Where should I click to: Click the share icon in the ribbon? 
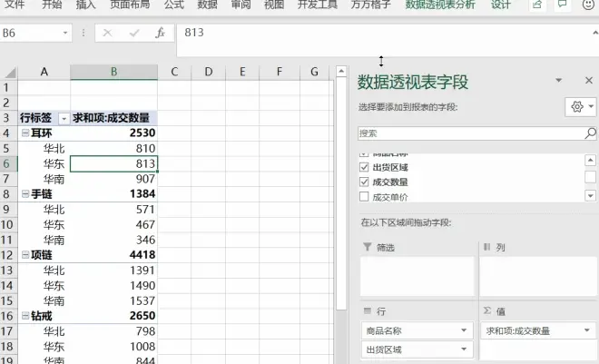537,5
